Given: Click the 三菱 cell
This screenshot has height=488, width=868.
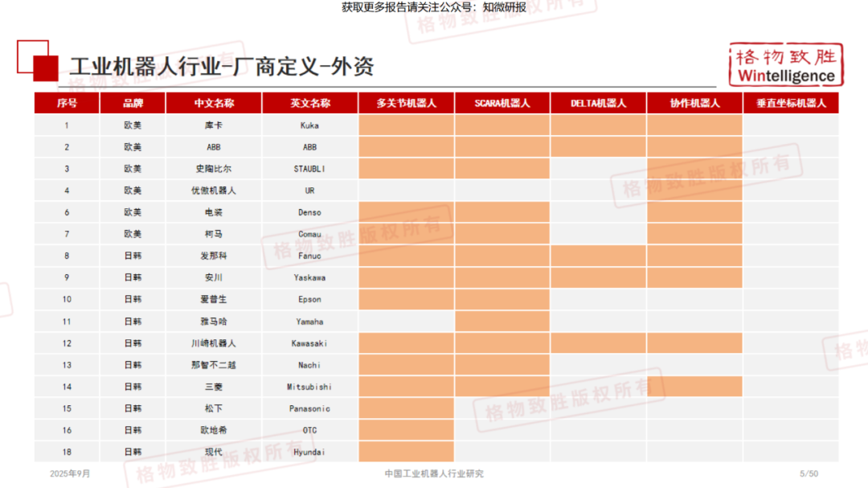Looking at the screenshot, I should [214, 387].
